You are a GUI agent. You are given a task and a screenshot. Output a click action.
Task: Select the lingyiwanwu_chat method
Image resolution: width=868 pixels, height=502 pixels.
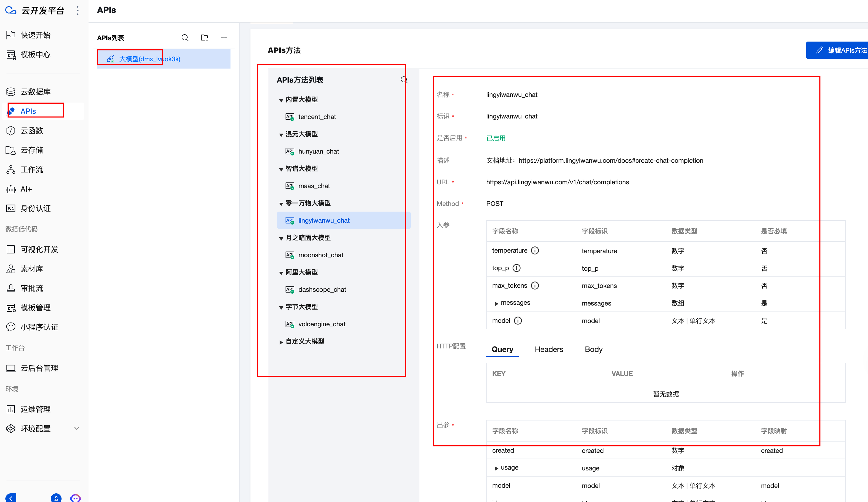point(343,220)
